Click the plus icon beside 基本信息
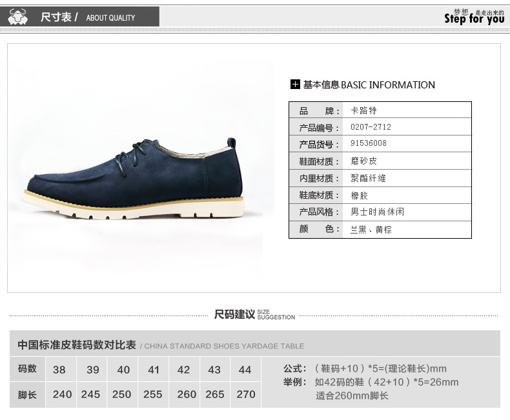Viewport: 510px width, 420px height. click(x=295, y=85)
